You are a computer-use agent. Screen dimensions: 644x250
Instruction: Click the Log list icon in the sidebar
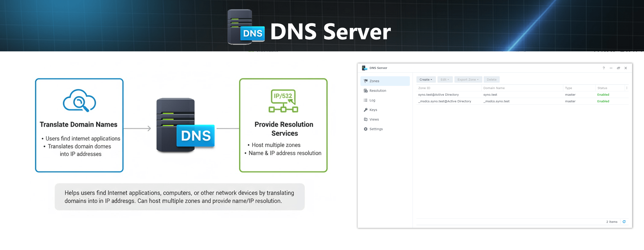click(365, 100)
